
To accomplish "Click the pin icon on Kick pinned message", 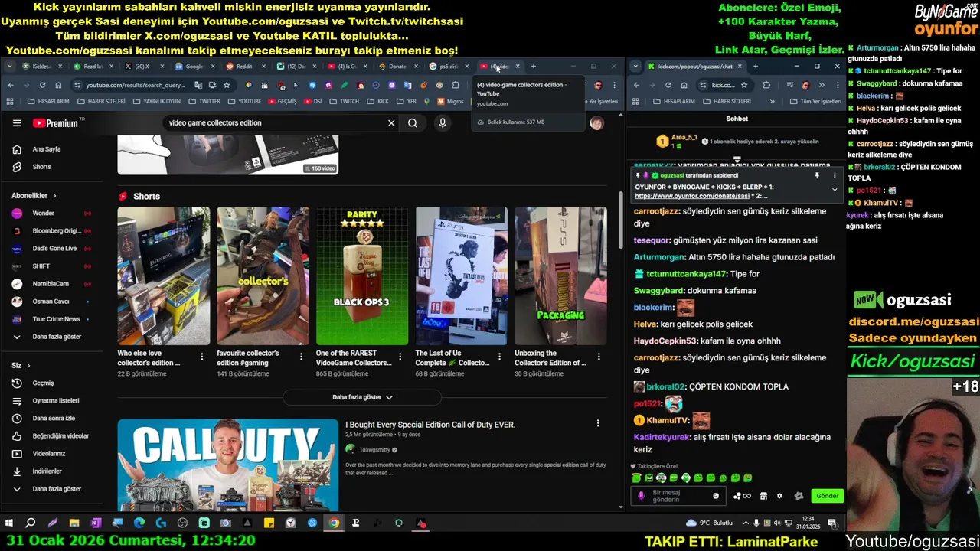I will [x=817, y=175].
